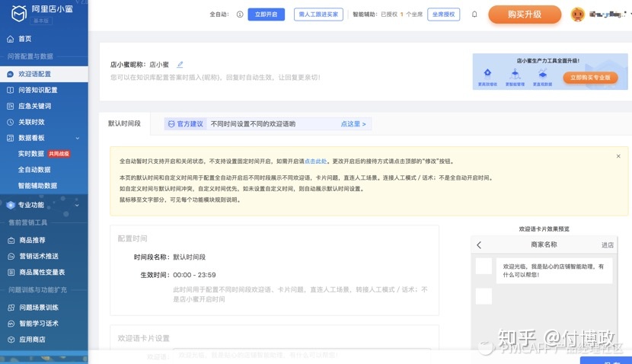
Task: Open 智能辅助数据 sub-item
Action: pos(37,185)
